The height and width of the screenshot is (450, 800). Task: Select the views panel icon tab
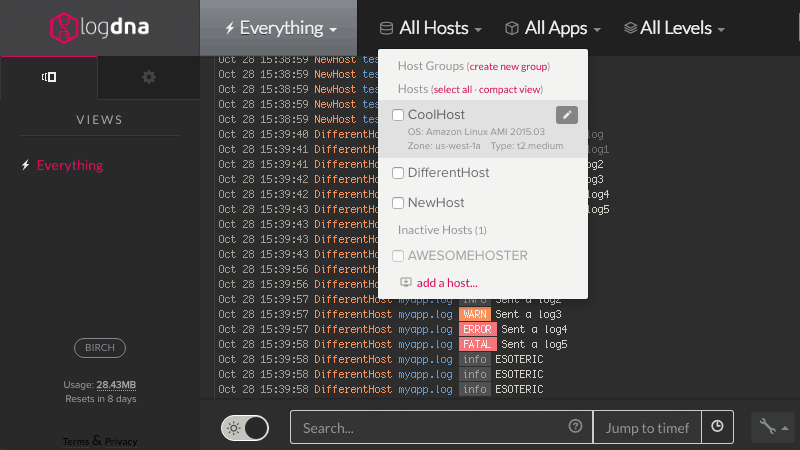48,77
